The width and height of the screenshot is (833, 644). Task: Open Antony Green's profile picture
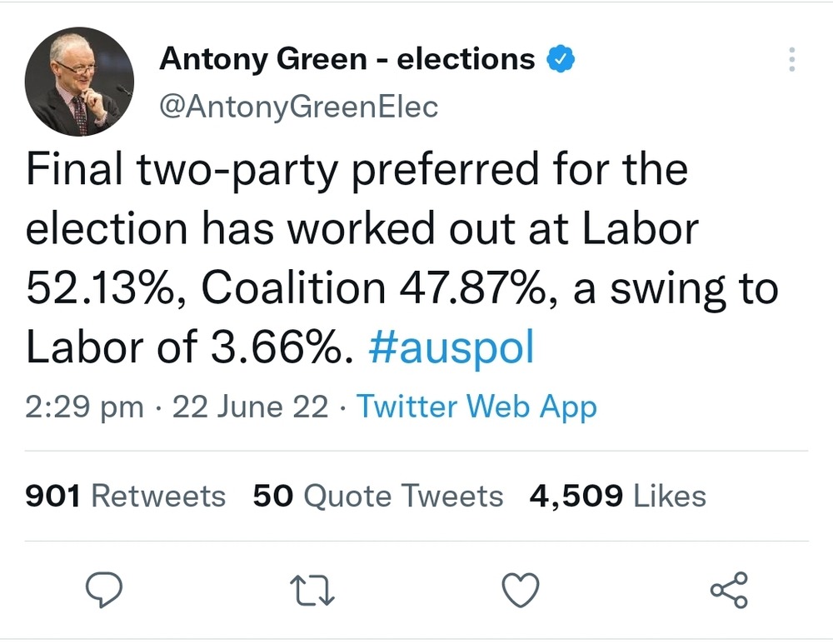pyautogui.click(x=79, y=82)
